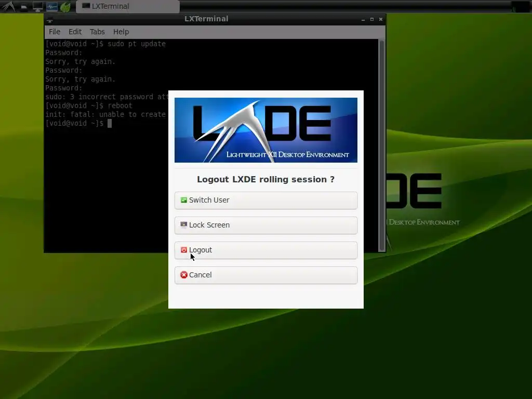Click the LXTerminal title bar text
This screenshot has height=399, width=532.
pyautogui.click(x=206, y=19)
